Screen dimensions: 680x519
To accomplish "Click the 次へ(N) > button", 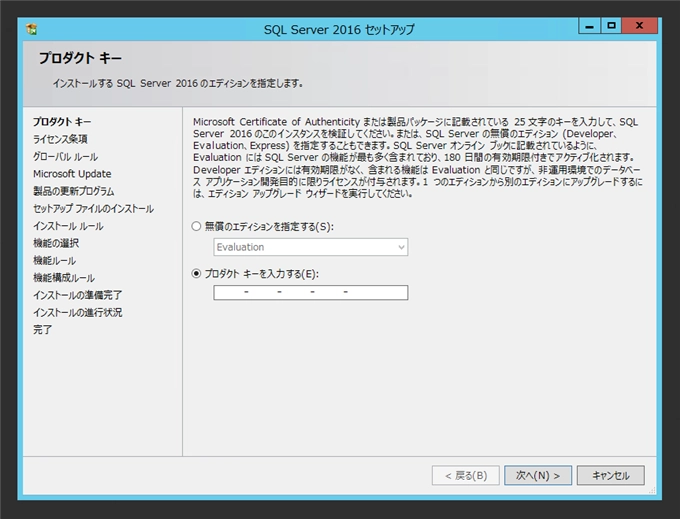I will (x=538, y=476).
